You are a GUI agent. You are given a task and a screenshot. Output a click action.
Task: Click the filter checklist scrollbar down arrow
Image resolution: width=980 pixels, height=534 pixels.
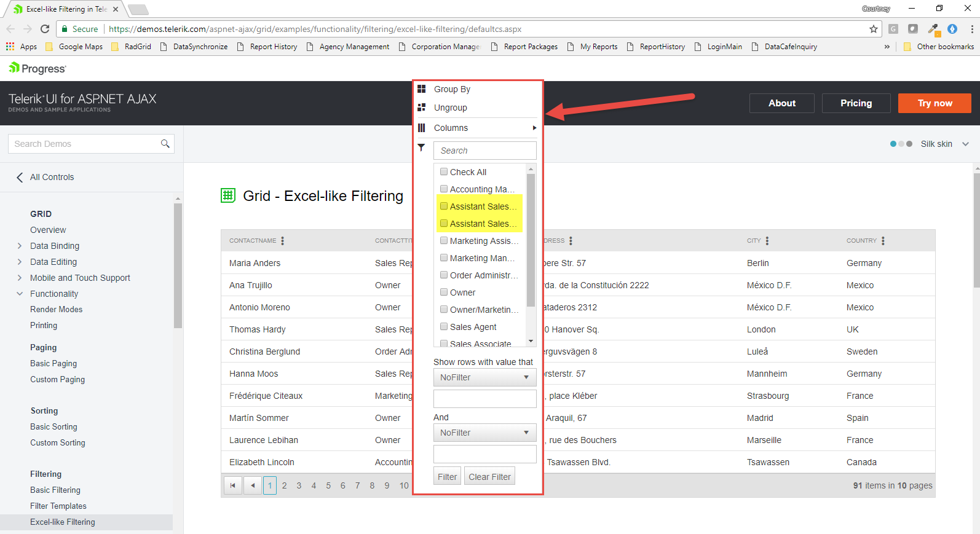click(x=531, y=341)
